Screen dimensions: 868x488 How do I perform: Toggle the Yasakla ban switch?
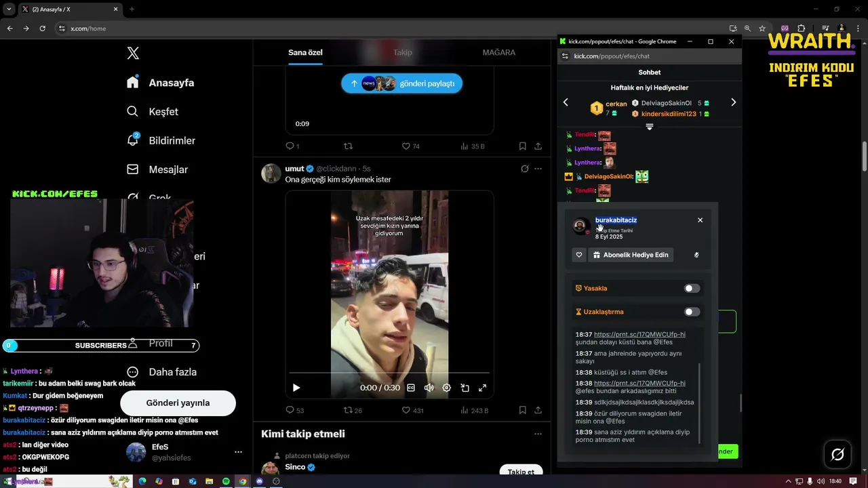pyautogui.click(x=692, y=288)
